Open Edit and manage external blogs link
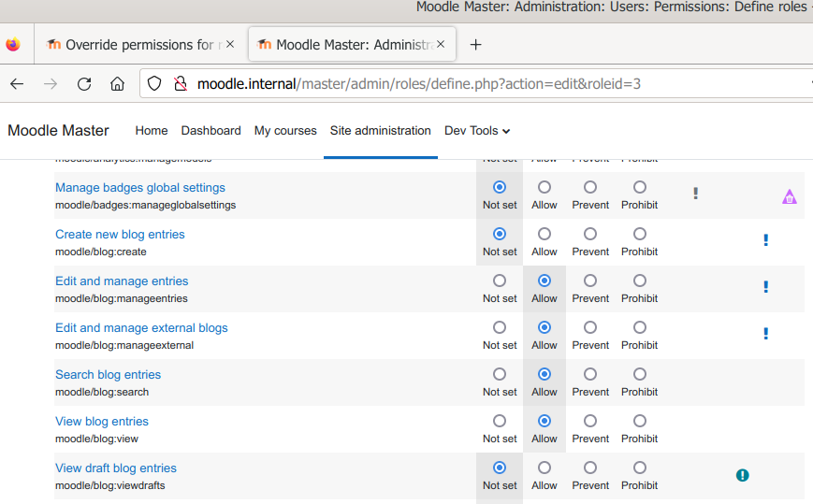813x504 pixels. tap(141, 328)
